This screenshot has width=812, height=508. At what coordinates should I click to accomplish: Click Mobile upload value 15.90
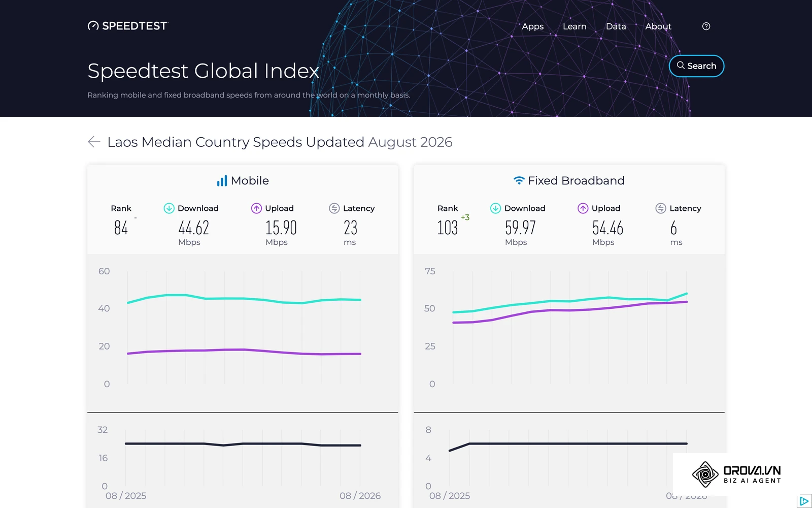click(281, 228)
